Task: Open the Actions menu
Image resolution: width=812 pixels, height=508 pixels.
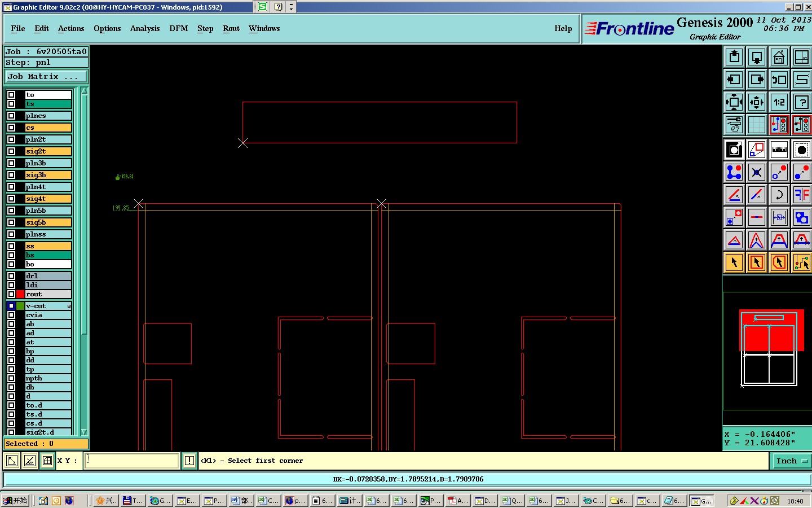Action: click(71, 28)
